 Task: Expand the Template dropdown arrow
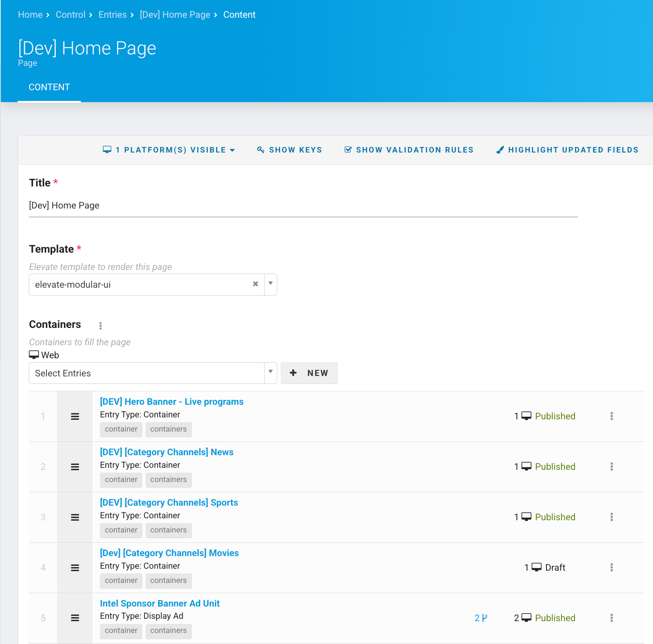[x=271, y=284]
